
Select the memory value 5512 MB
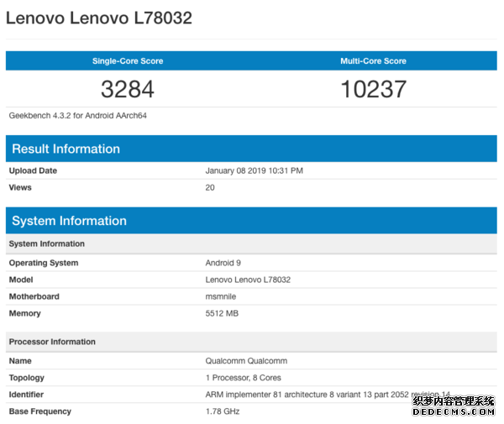coord(222,313)
